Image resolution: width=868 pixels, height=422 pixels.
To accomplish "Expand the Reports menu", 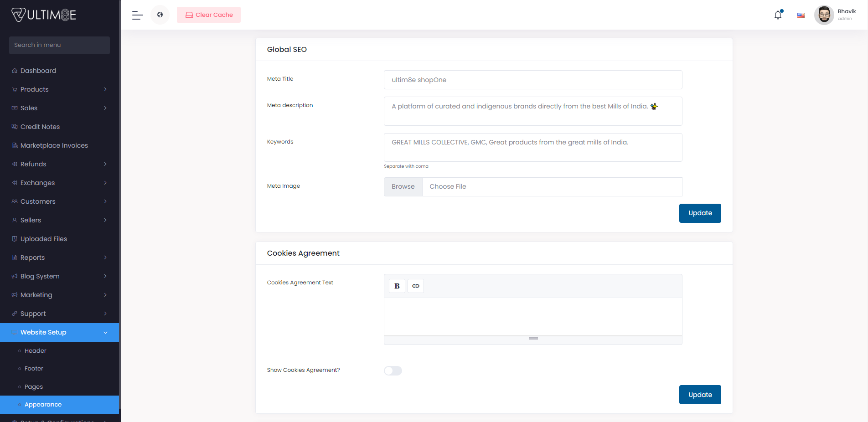I will pos(32,257).
